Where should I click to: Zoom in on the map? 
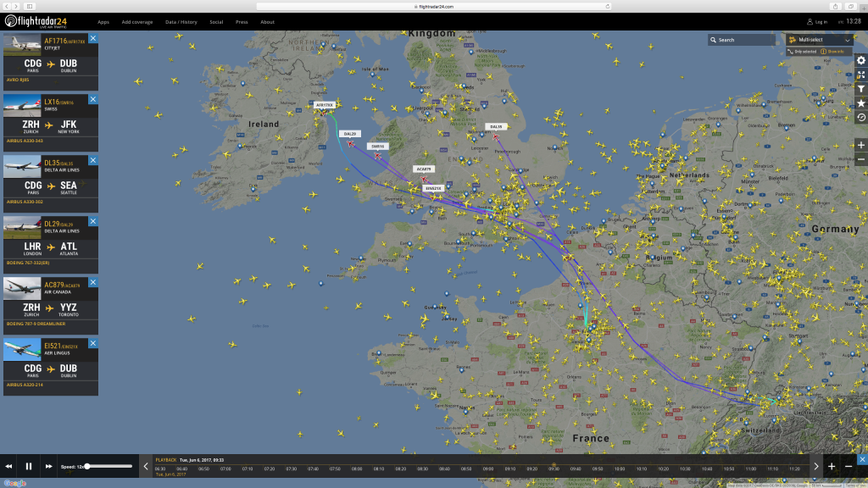[861, 145]
